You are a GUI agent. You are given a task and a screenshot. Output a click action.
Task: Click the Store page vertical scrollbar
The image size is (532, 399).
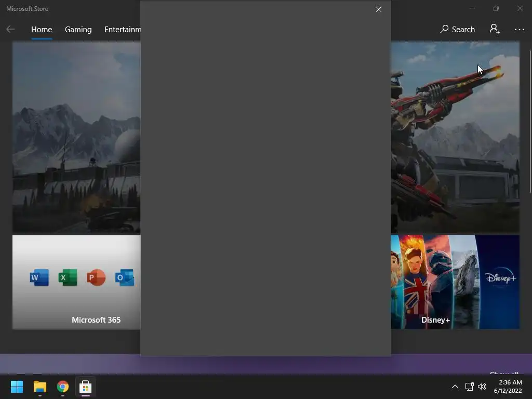pos(530,122)
